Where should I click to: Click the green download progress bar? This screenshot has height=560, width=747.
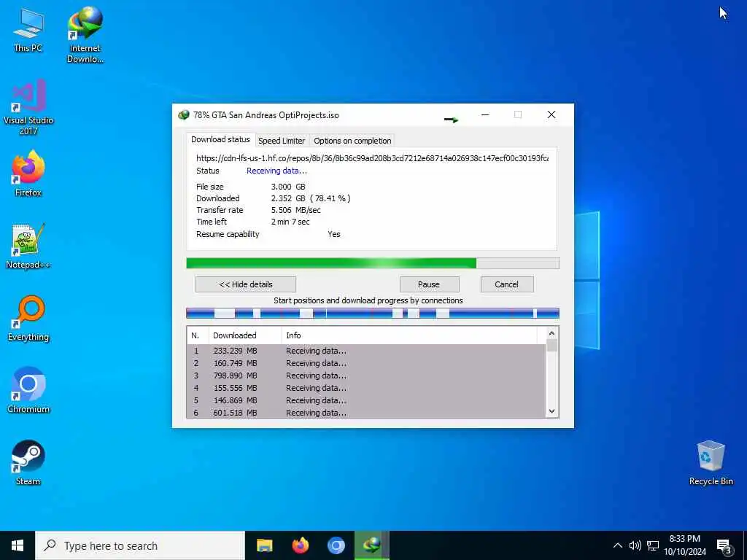pyautogui.click(x=373, y=263)
